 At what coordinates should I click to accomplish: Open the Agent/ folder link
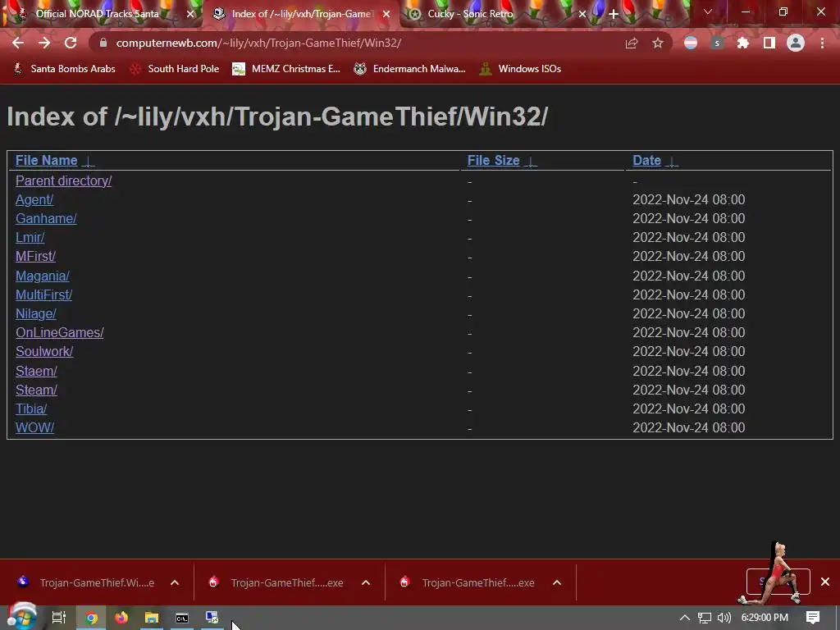pyautogui.click(x=34, y=200)
